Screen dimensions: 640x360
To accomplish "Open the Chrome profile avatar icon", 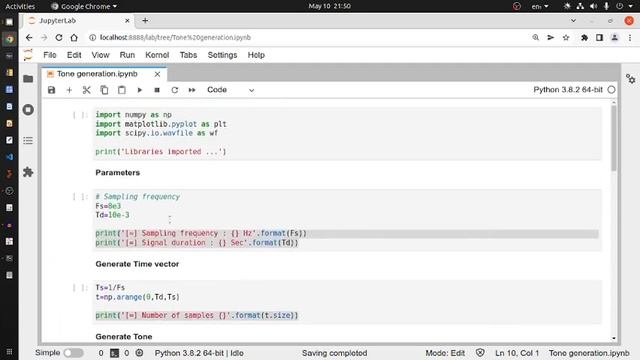I will pyautogui.click(x=614, y=38).
